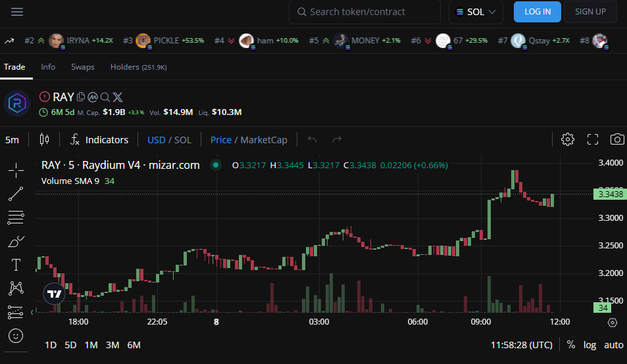Toggle auto scale mode
Screen dimensions: 627x364
[x=614, y=345]
